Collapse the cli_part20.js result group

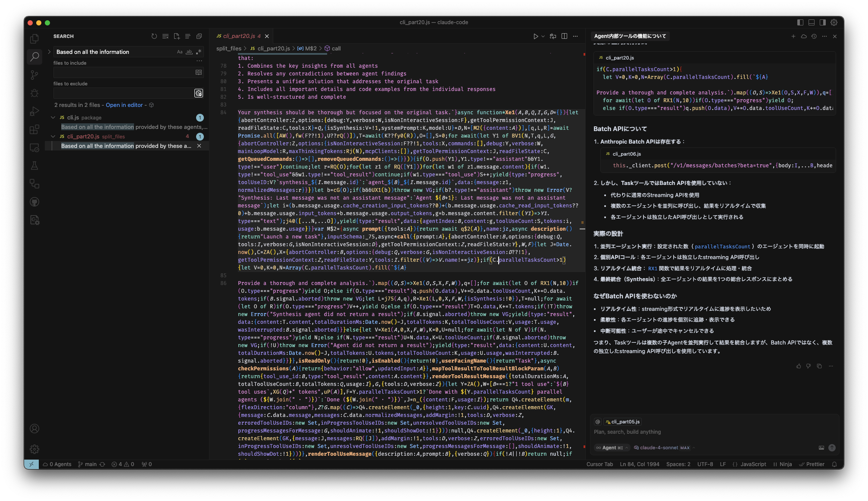click(53, 136)
